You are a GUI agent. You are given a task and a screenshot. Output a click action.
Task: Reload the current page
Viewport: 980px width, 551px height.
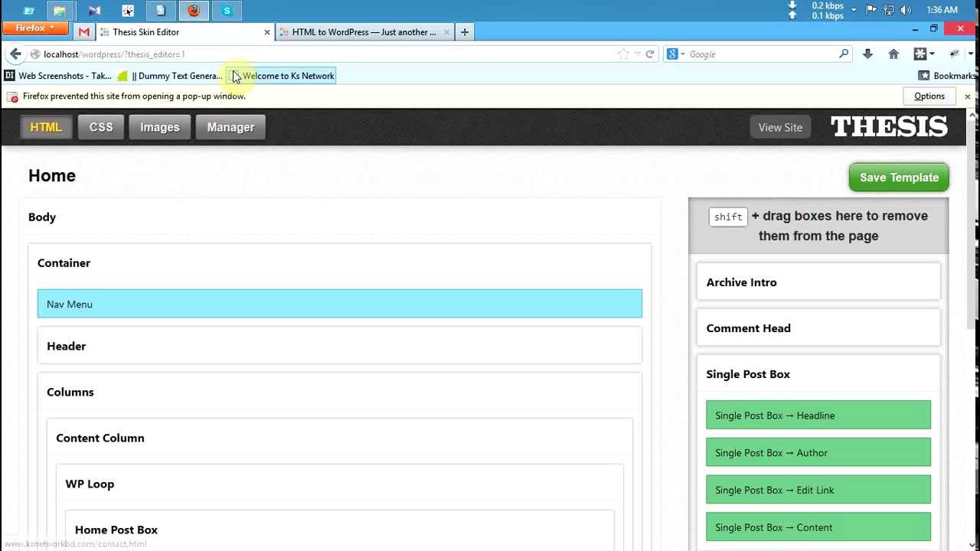tap(650, 54)
